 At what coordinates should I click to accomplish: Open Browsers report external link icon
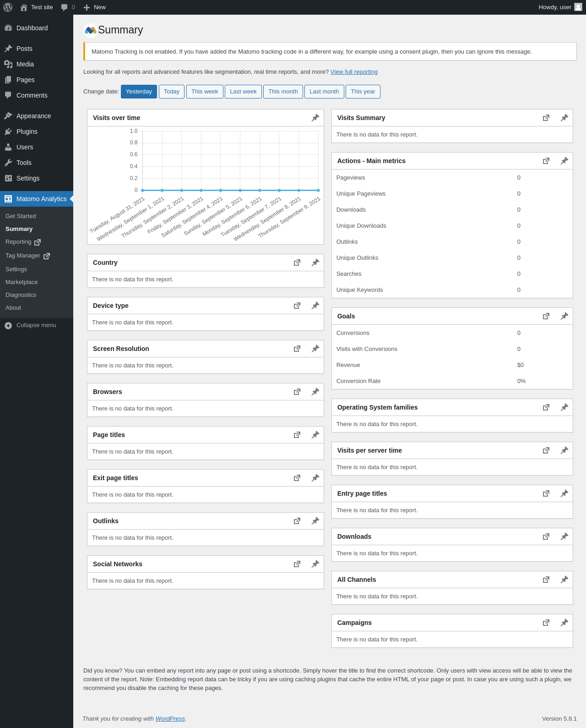pyautogui.click(x=297, y=392)
